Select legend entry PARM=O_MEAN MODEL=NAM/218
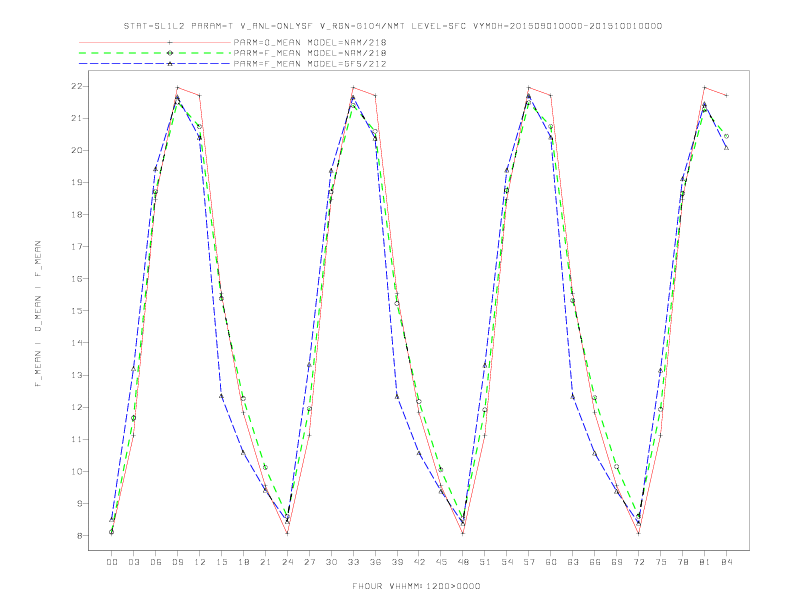 point(310,42)
